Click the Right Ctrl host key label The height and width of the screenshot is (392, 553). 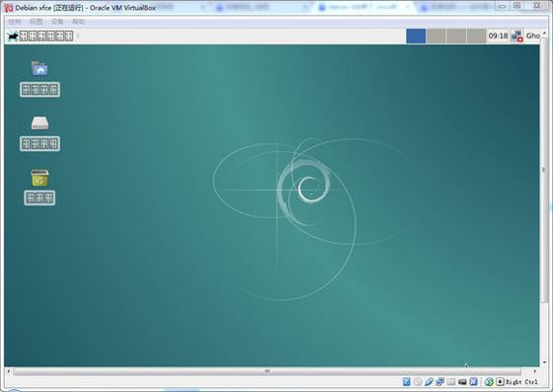coord(522,382)
